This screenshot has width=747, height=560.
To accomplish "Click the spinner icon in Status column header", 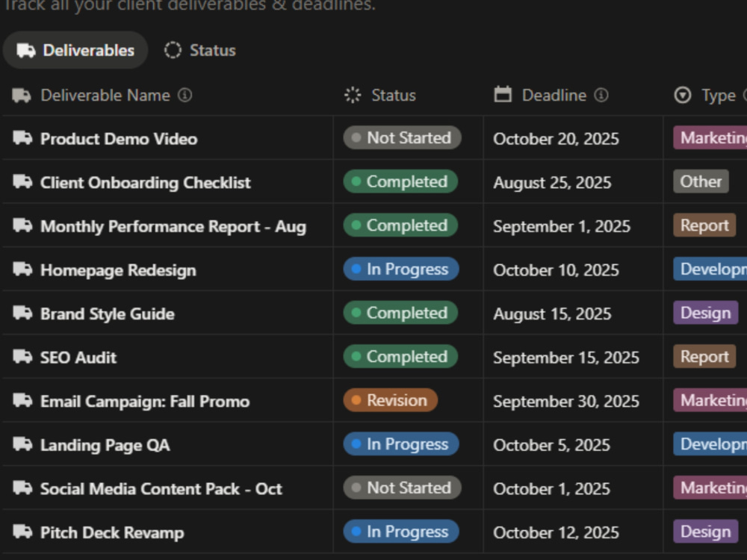I will click(353, 96).
